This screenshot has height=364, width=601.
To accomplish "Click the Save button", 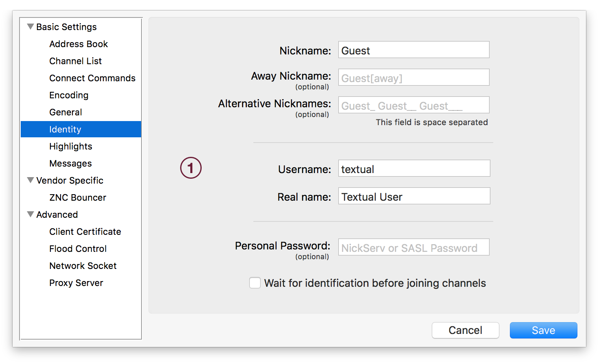I will click(x=544, y=330).
